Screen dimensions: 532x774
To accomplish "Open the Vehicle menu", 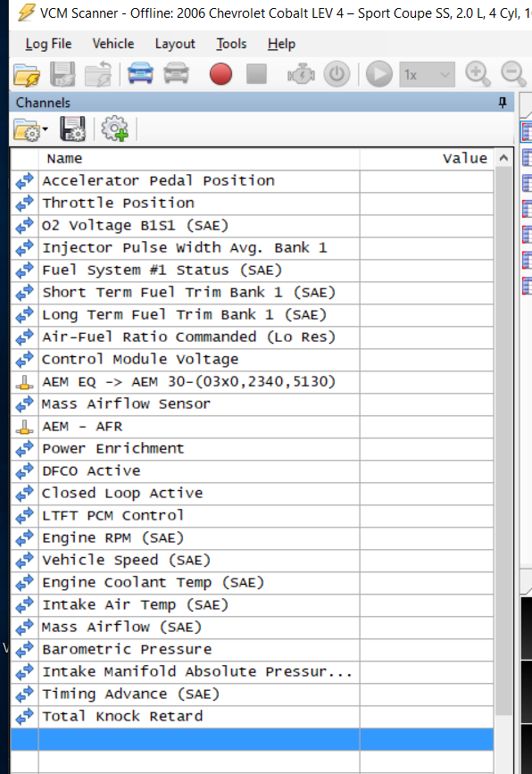I will pyautogui.click(x=113, y=44).
